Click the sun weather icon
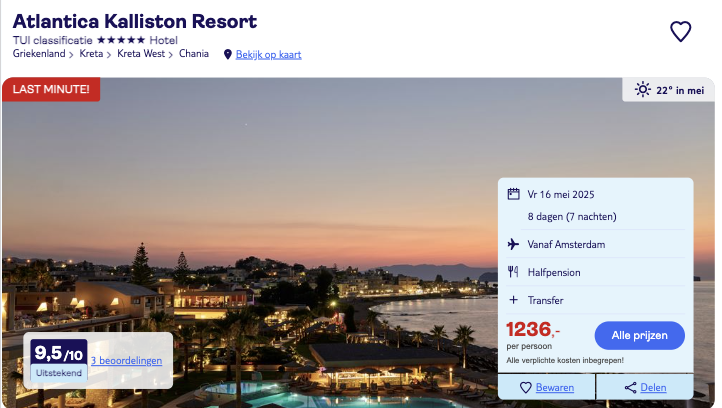 tap(642, 90)
